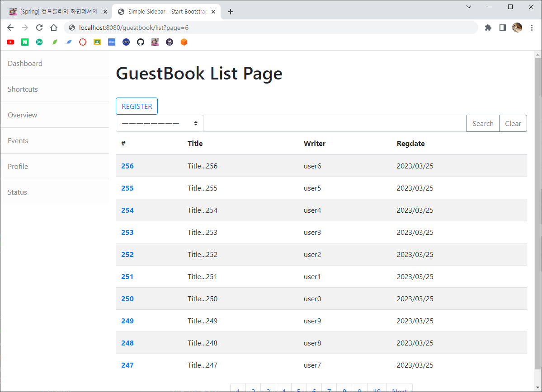This screenshot has height=392, width=542.
Task: Click the Writer column header
Action: 315,143
